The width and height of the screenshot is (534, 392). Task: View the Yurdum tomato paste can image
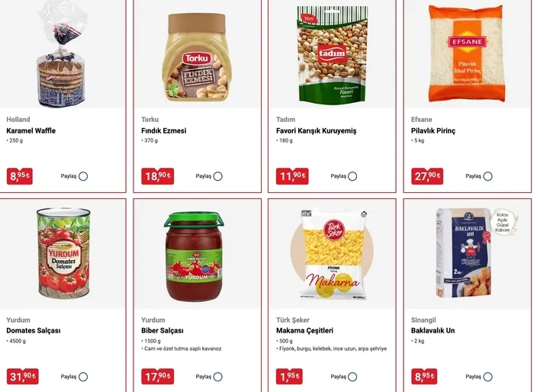tap(63, 253)
